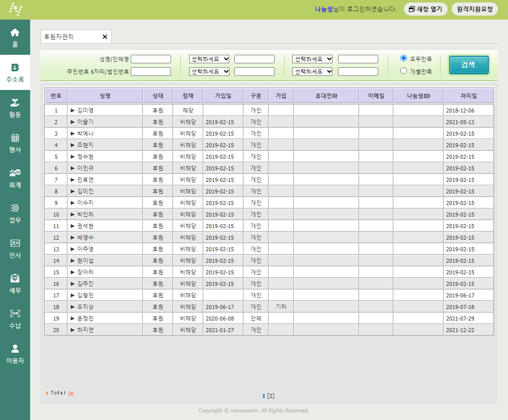Select the name 장아라 in row 15

pos(85,272)
